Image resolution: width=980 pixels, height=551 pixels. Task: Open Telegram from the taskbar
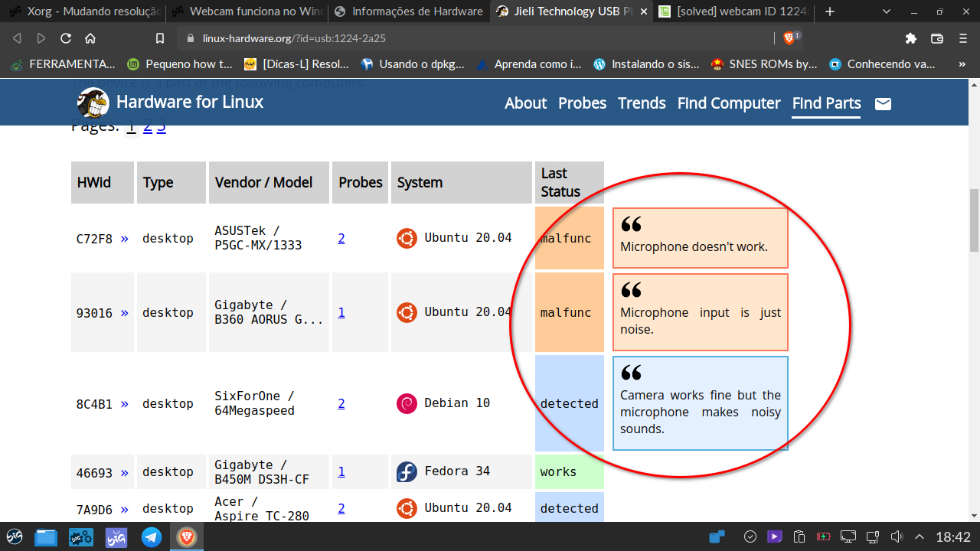pos(152,537)
